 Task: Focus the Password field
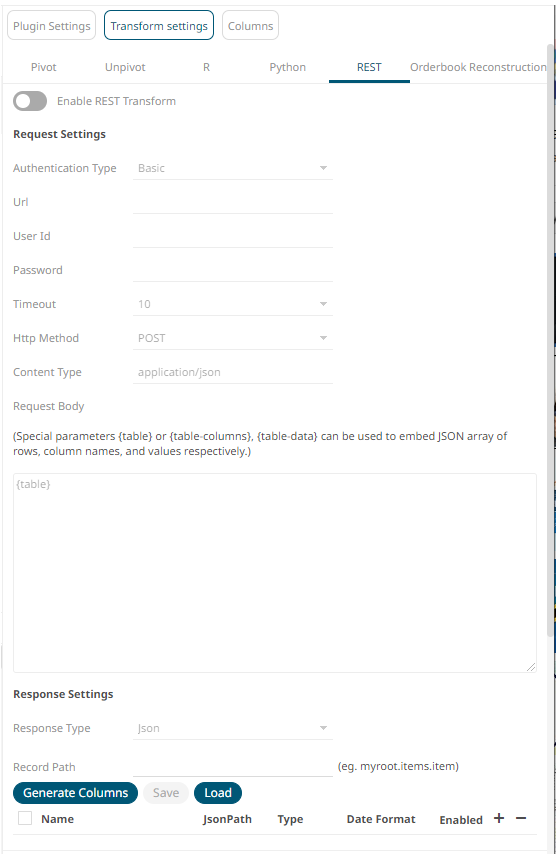coord(232,270)
